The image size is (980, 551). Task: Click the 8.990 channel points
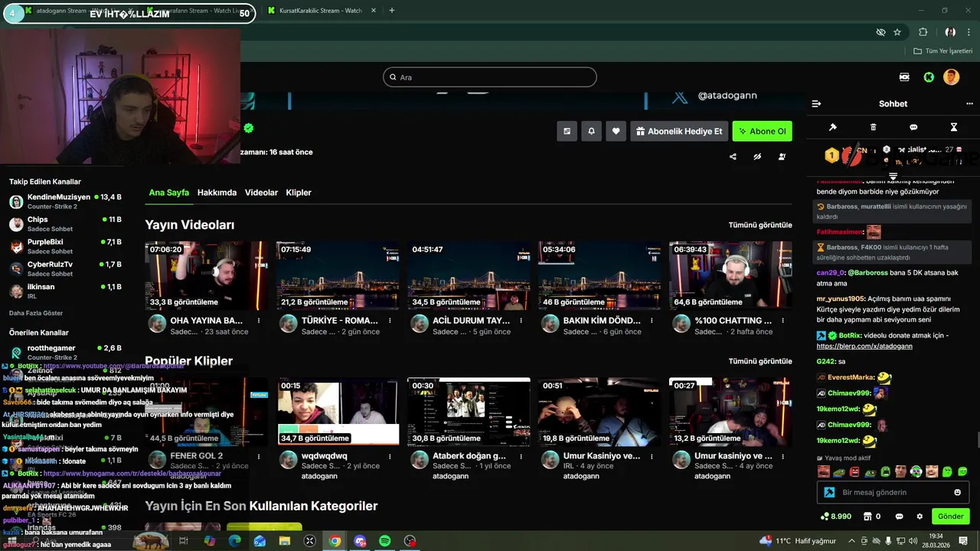tap(835, 517)
